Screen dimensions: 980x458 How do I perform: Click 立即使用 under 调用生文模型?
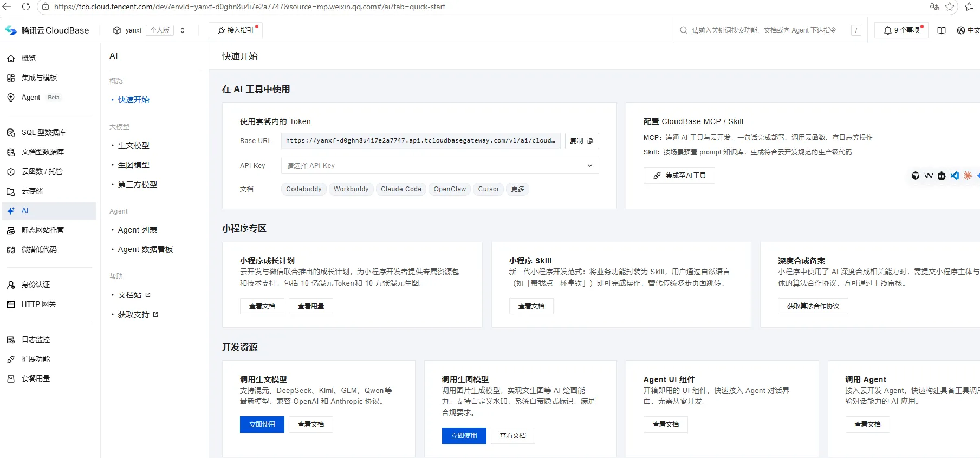(262, 424)
